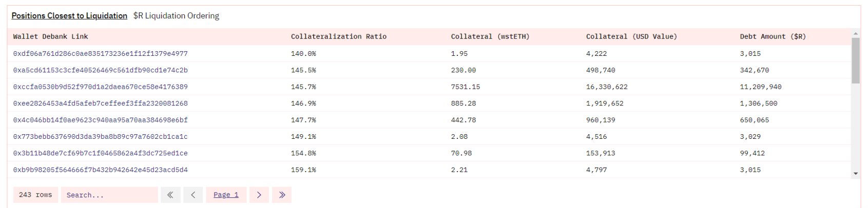868x208 pixels.
Task: Go to the first page of results
Action: [170, 195]
